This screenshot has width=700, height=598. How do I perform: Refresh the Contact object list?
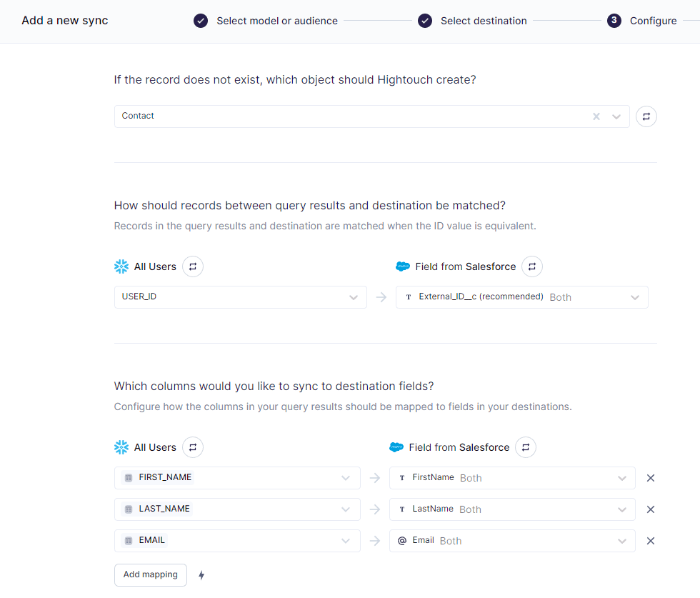646,116
